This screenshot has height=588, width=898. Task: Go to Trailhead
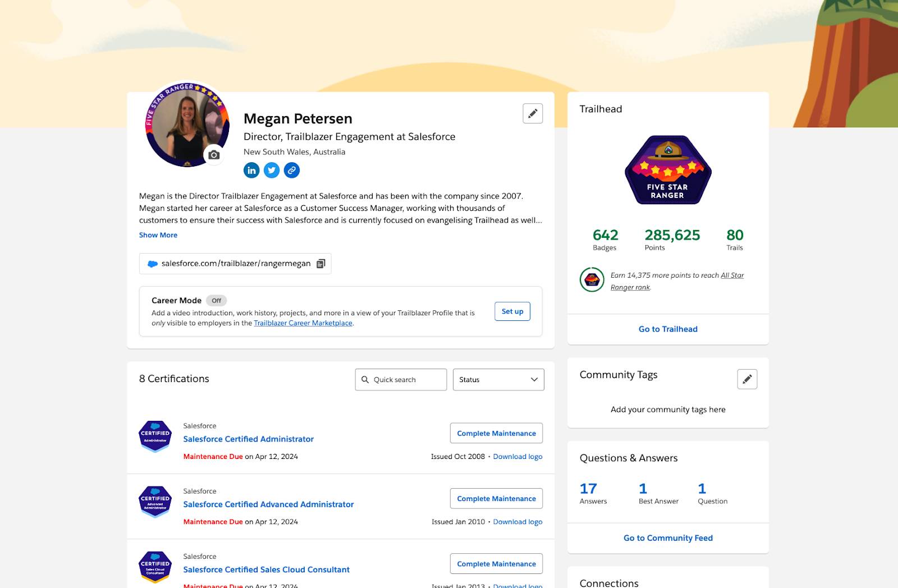pos(667,329)
